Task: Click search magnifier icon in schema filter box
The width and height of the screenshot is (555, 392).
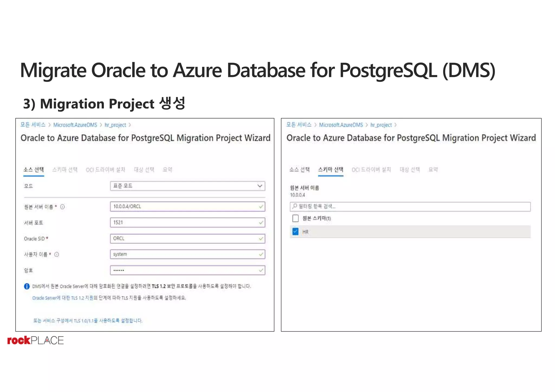Action: coord(295,206)
